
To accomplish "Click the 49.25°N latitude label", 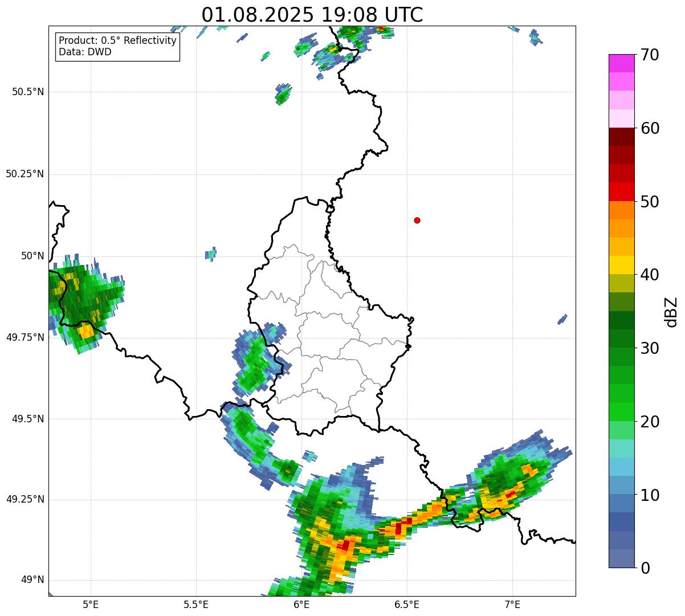I will [x=25, y=499].
